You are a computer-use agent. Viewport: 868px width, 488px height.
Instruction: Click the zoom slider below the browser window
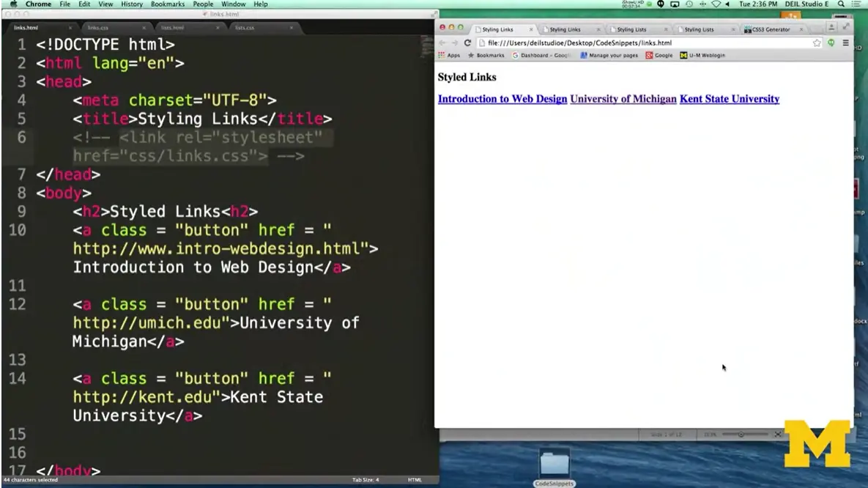tap(741, 435)
